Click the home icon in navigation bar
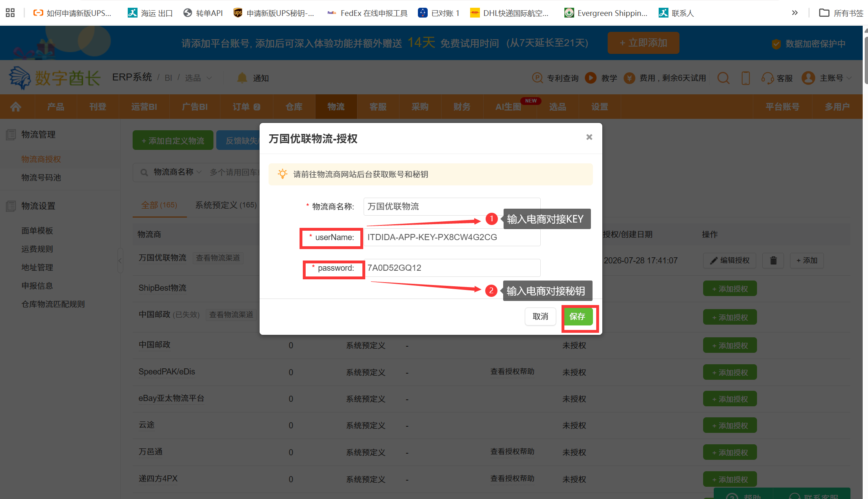This screenshot has height=499, width=868. tap(16, 107)
